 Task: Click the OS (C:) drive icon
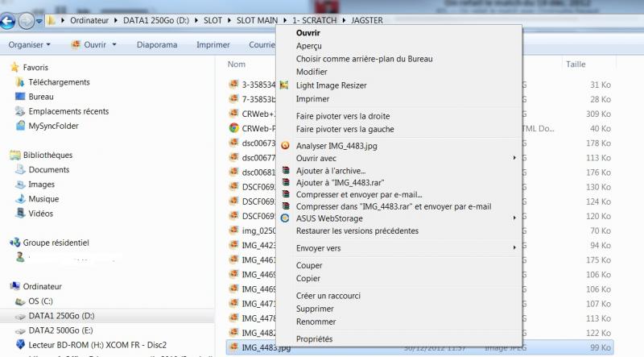pos(19,301)
